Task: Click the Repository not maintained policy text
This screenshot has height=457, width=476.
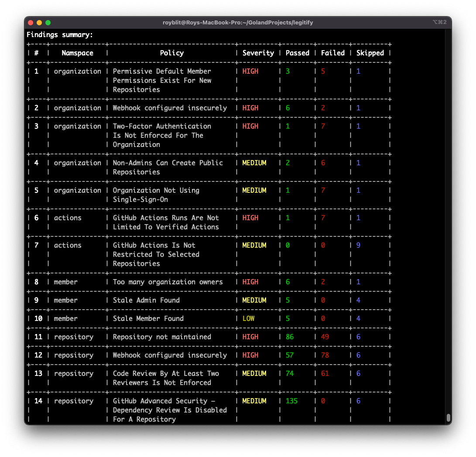Action: (x=161, y=337)
